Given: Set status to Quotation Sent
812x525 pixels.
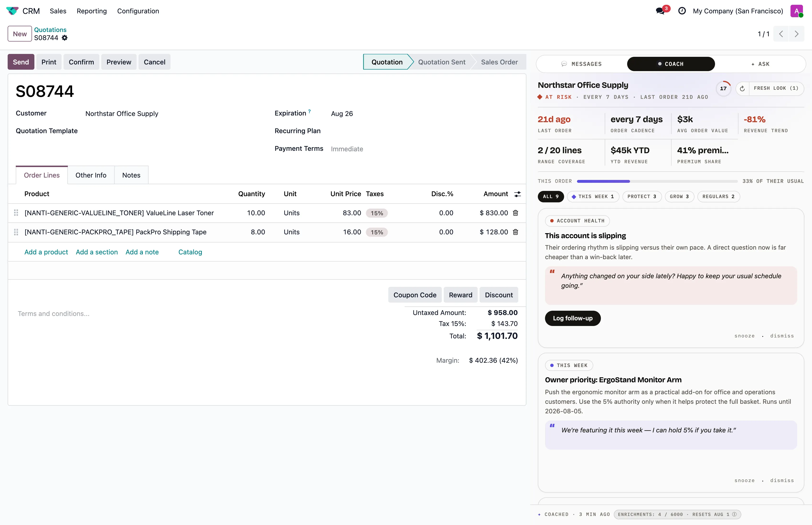Looking at the screenshot, I should click(442, 62).
